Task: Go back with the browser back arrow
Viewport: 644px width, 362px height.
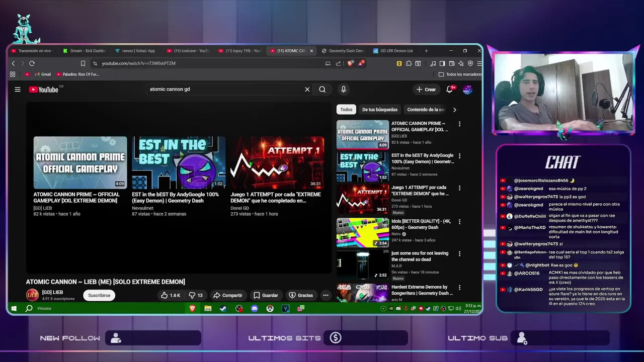Action: coord(14,63)
